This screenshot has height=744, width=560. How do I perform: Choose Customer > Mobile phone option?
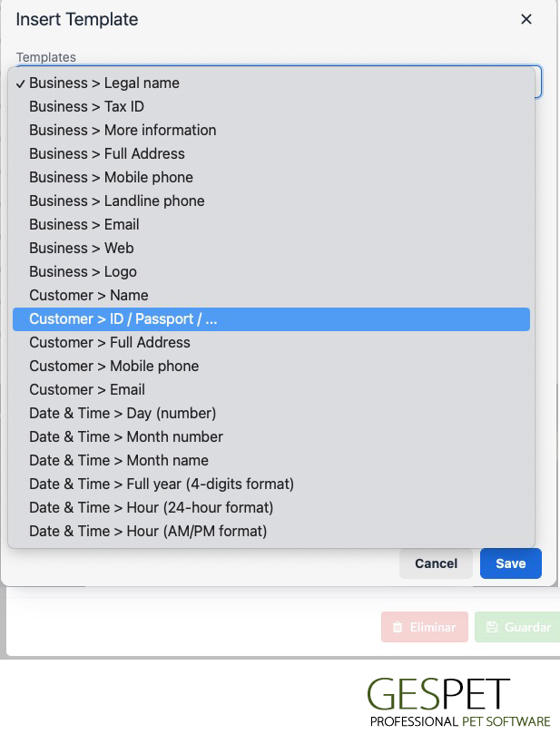[271, 367]
